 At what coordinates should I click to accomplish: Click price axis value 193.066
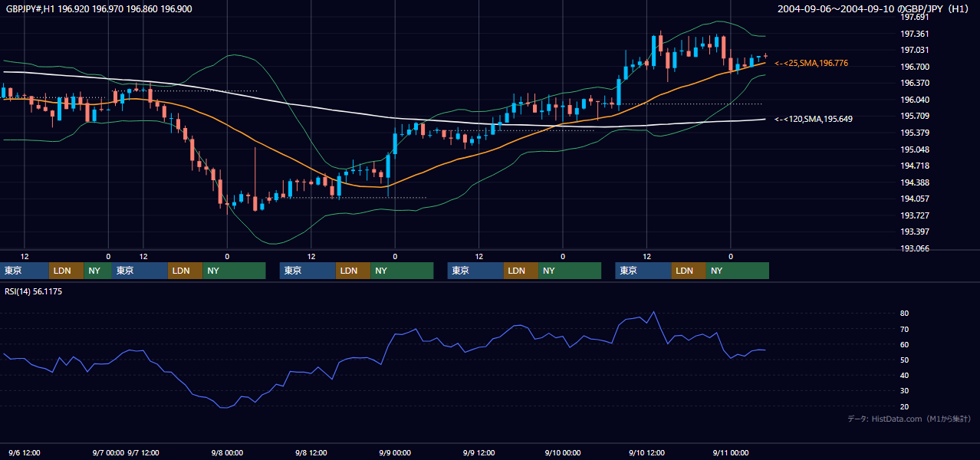(913, 248)
